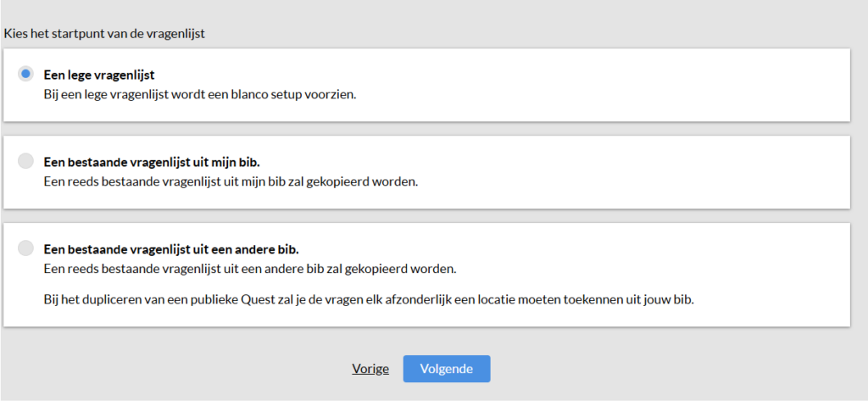The width and height of the screenshot is (868, 401).
Task: Click the blue Volgende button
Action: [446, 369]
